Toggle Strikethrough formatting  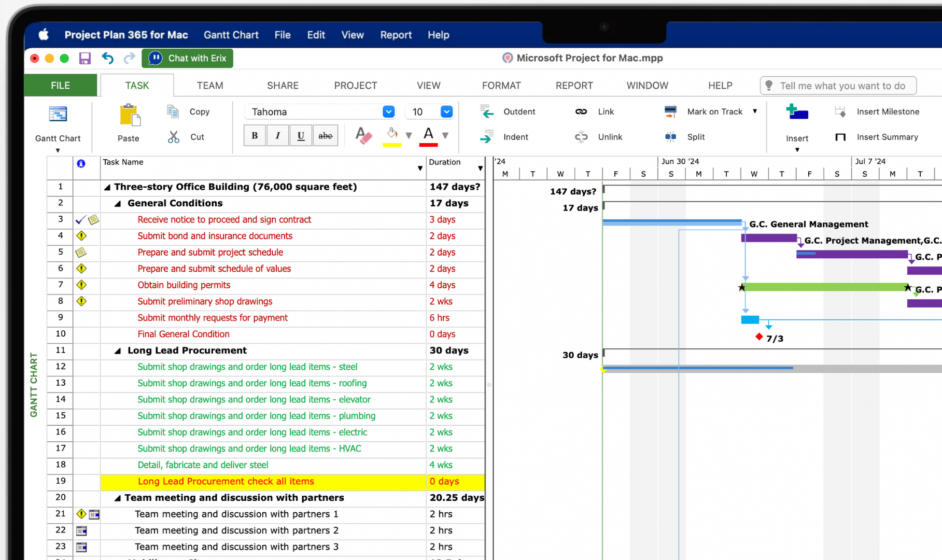pos(326,136)
